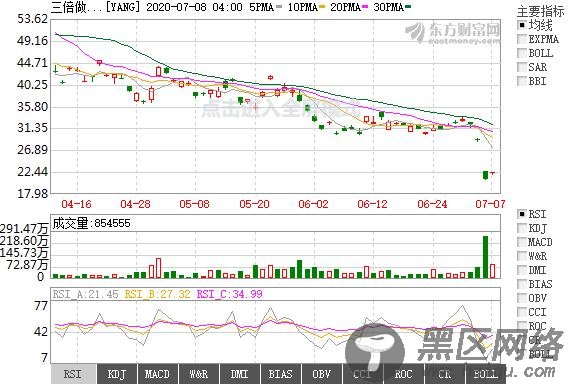
Task: Click the 30PMA legend label
Action: click(x=389, y=7)
